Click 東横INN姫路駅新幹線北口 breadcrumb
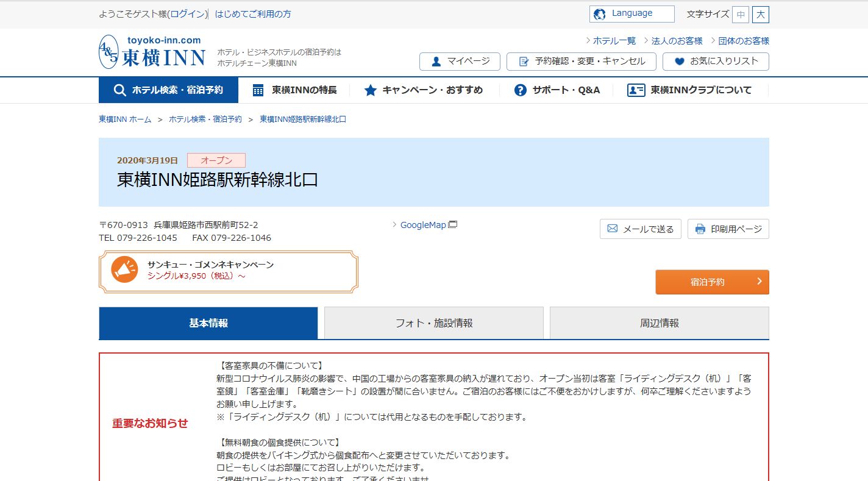Viewport: 868px width, 481px height. [x=303, y=119]
